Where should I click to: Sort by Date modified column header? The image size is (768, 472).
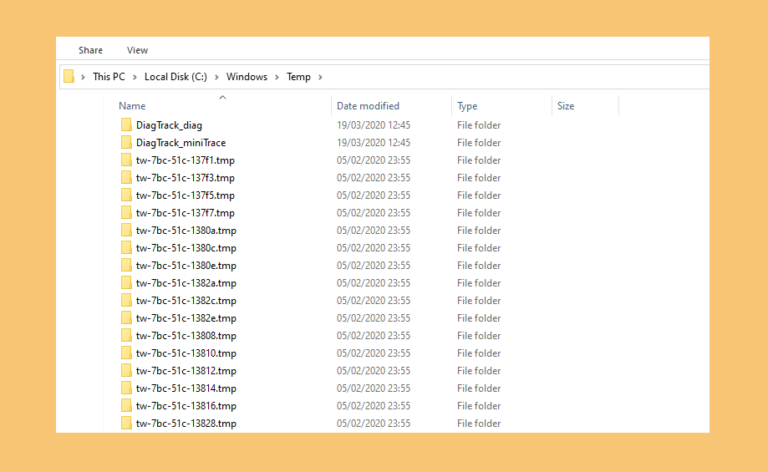(368, 106)
